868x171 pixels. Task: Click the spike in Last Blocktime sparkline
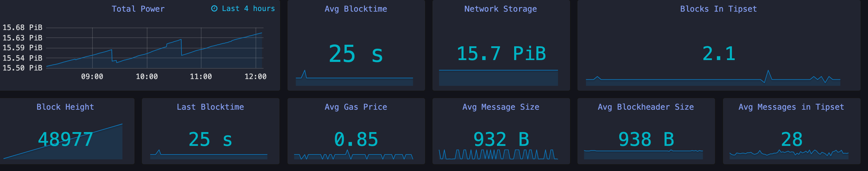click(x=159, y=152)
